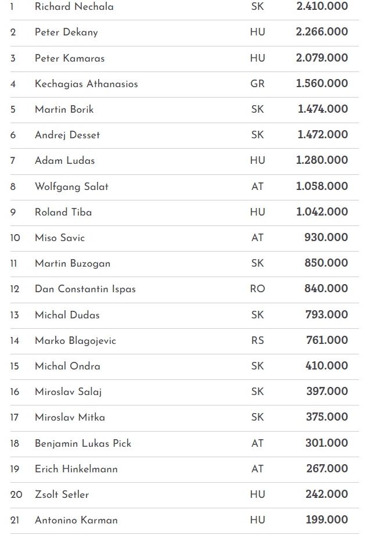Click on Peter Kamaras name
Screen dimensions: 392x549
click(70, 58)
